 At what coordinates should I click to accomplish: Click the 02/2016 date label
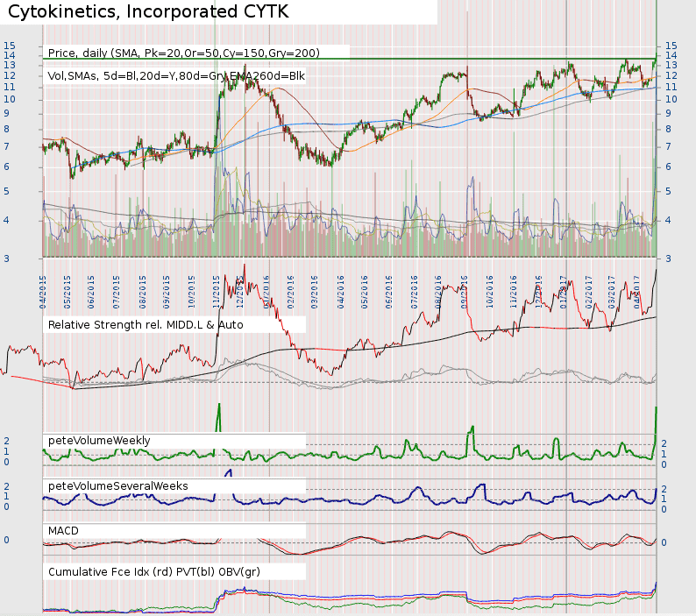click(291, 292)
